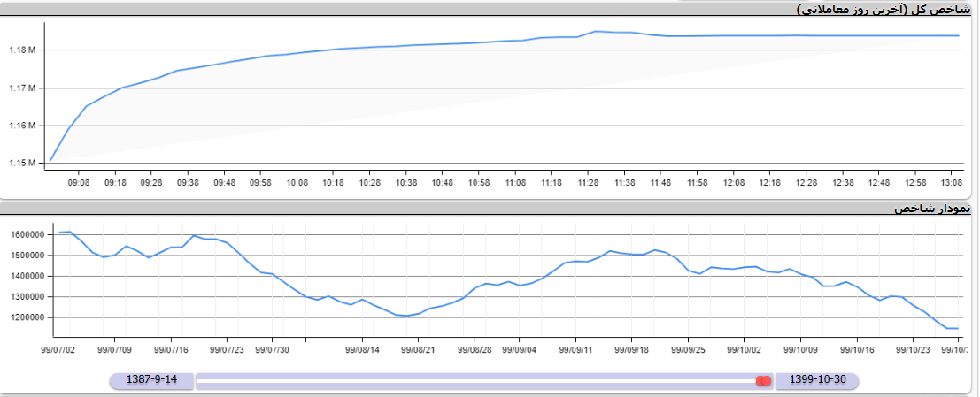Click the 09:08 time label on the intraday chart

tap(78, 183)
